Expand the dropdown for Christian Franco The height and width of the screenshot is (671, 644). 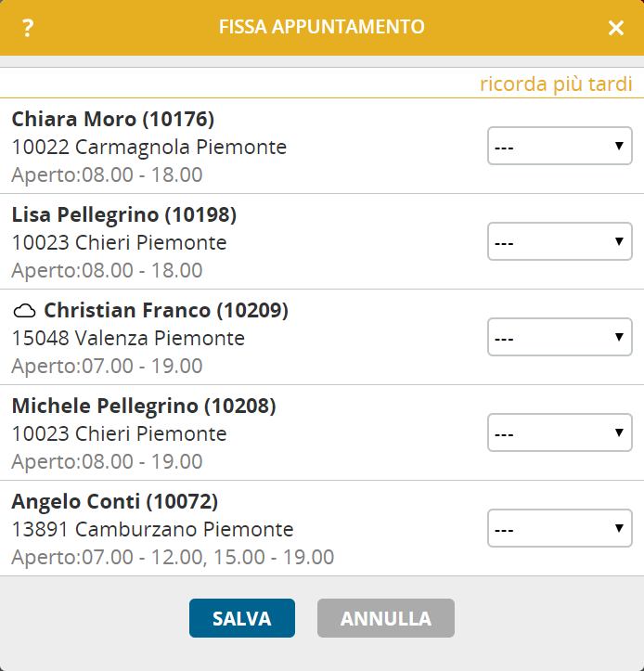pos(560,338)
